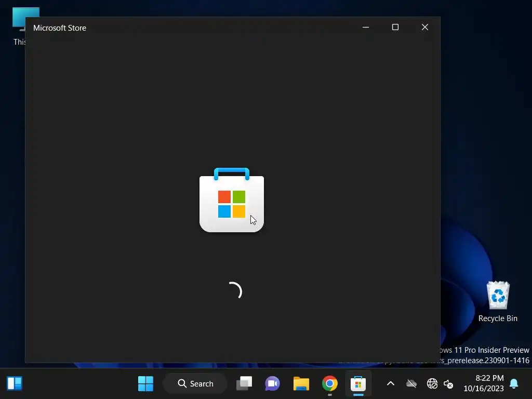Viewport: 532px width, 399px height.
Task: Click the muted volume tray icon
Action: click(x=448, y=384)
